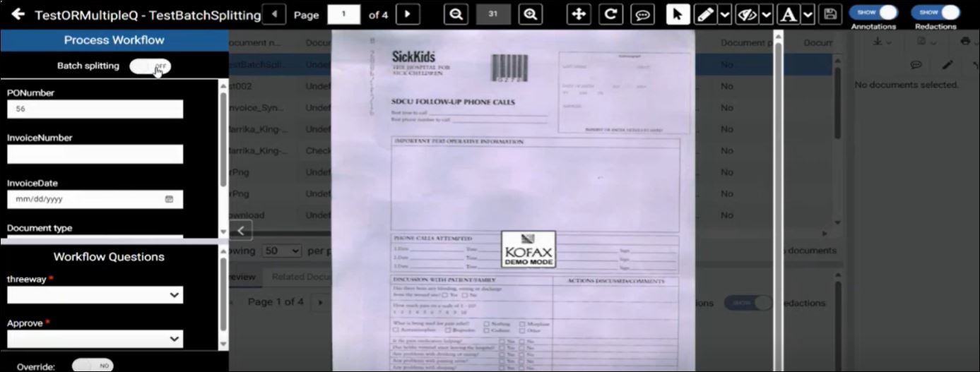Image resolution: width=980 pixels, height=372 pixels.
Task: Click the zoom percentage field showing 31
Action: [x=493, y=14]
